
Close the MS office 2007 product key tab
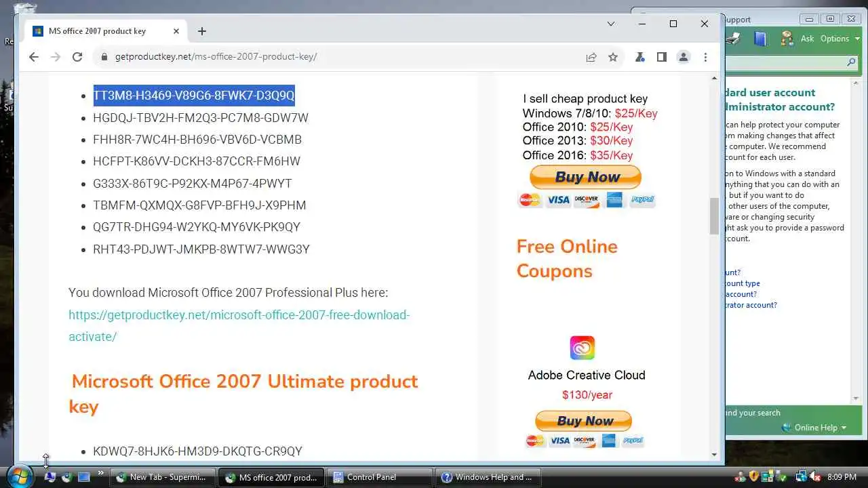pos(176,31)
